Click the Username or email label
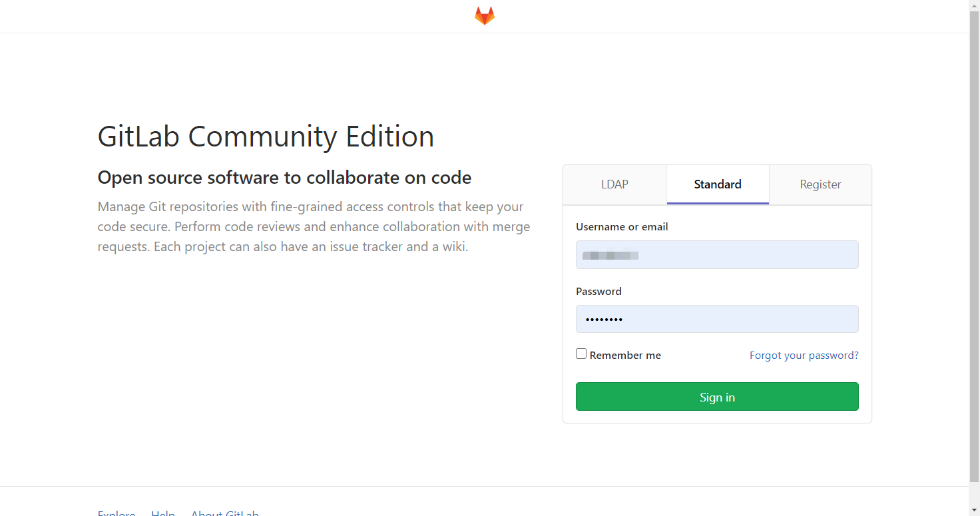980x516 pixels. coord(622,227)
